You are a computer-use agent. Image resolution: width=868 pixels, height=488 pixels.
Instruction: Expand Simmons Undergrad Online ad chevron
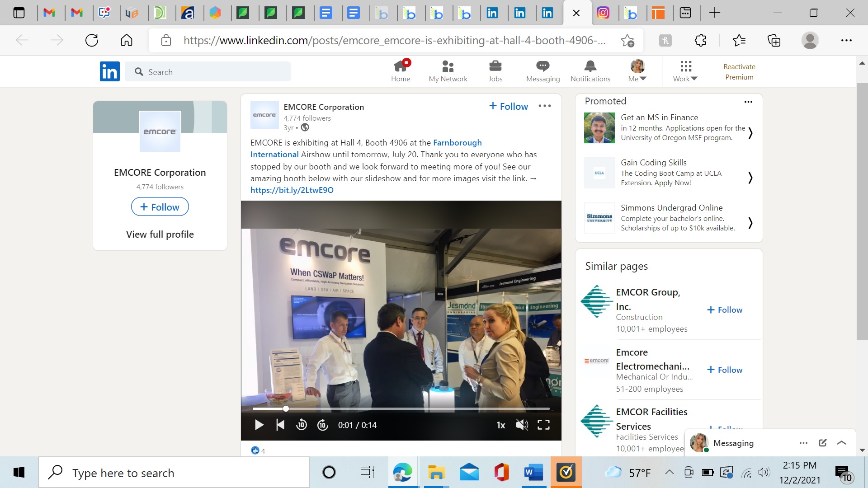pos(750,223)
